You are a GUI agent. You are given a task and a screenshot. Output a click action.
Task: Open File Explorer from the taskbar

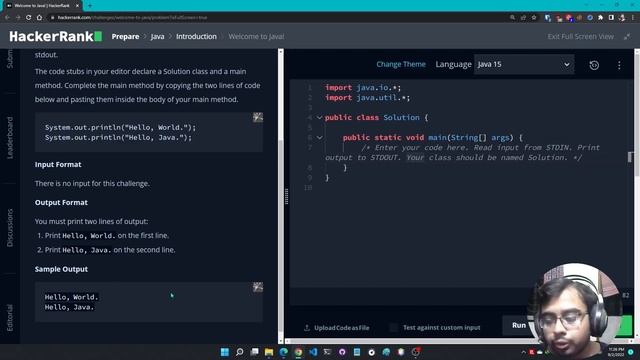click(x=269, y=352)
